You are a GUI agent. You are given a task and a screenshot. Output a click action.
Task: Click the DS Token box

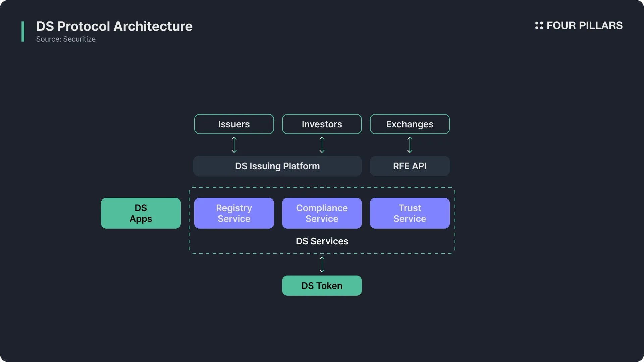pyautogui.click(x=322, y=286)
